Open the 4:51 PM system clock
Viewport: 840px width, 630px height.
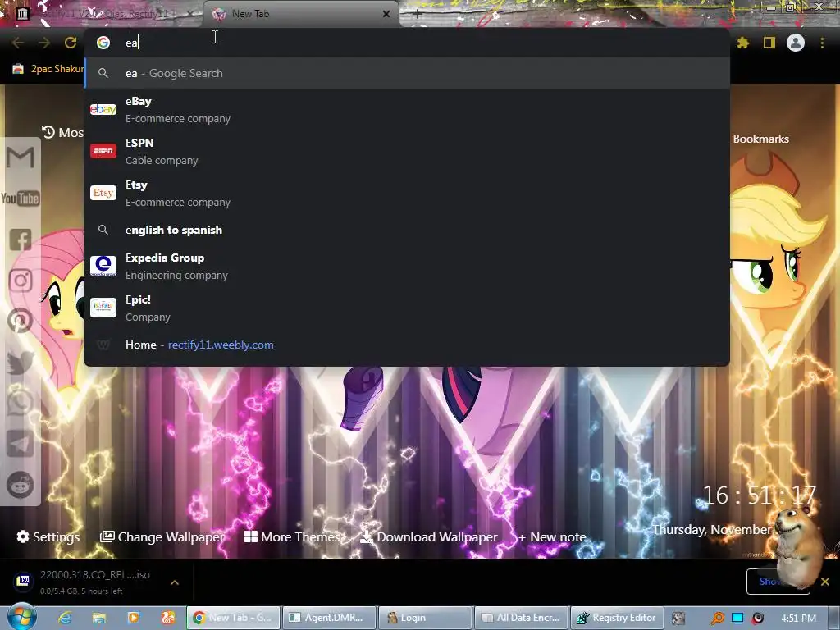798,619
